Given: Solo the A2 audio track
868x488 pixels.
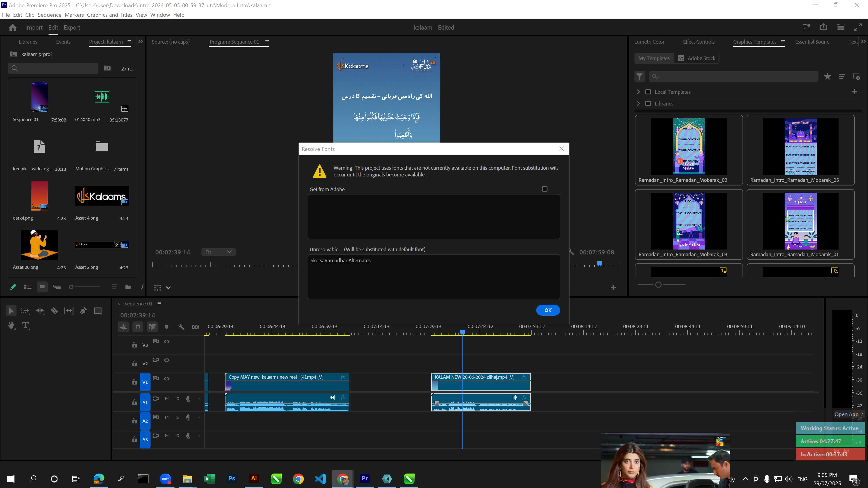Looking at the screenshot, I should (178, 417).
